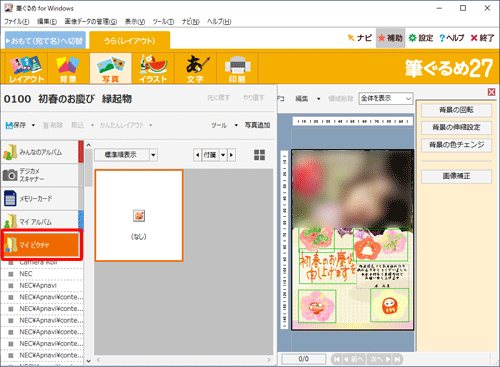Select the 初春のお慶び text on card

click(x=327, y=267)
